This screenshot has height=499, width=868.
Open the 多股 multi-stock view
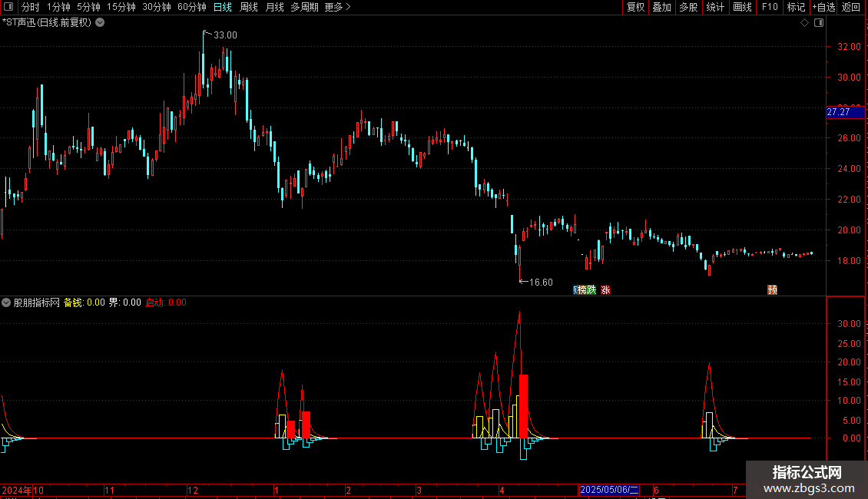coord(689,7)
